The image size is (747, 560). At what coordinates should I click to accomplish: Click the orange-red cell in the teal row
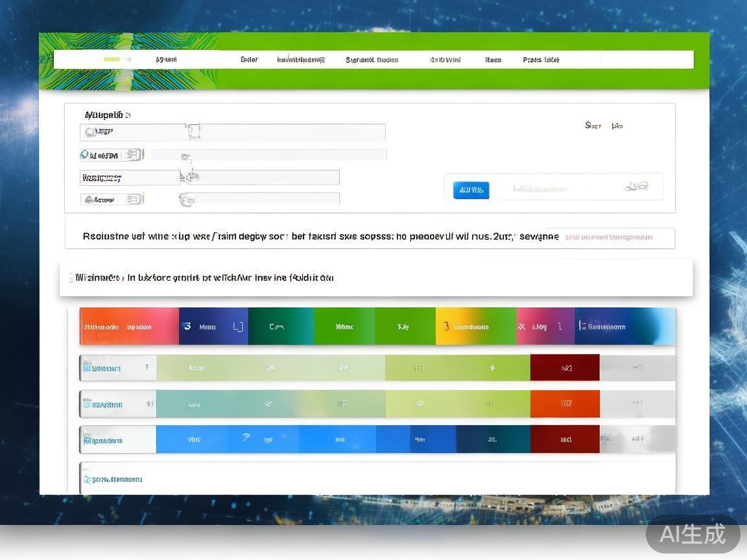tap(565, 404)
